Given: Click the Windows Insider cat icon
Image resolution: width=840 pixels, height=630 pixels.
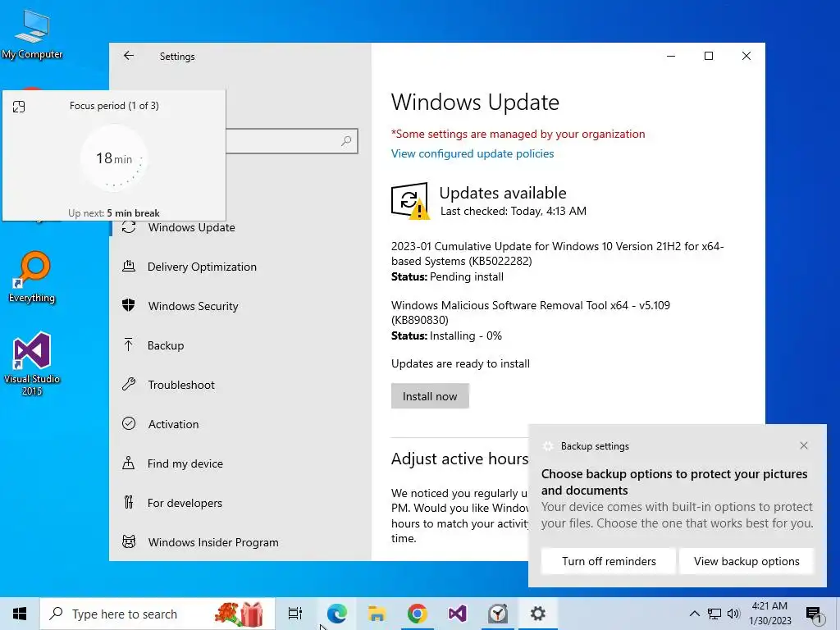Looking at the screenshot, I should coord(129,541).
